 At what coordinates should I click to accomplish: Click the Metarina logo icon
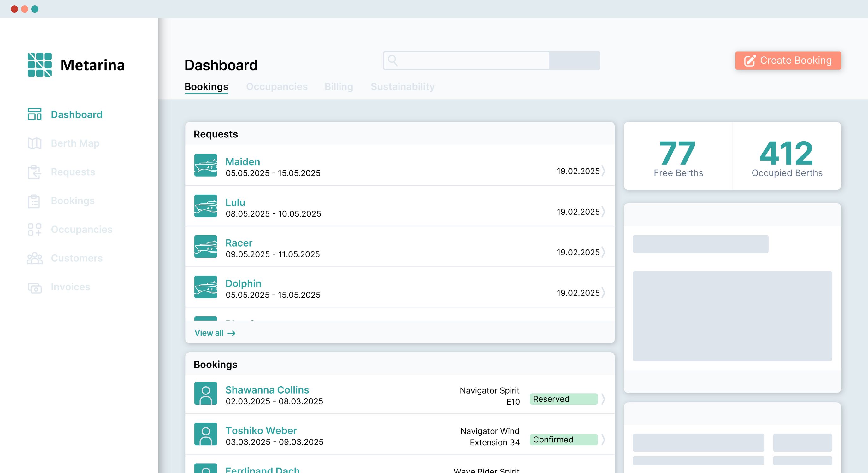click(x=40, y=65)
